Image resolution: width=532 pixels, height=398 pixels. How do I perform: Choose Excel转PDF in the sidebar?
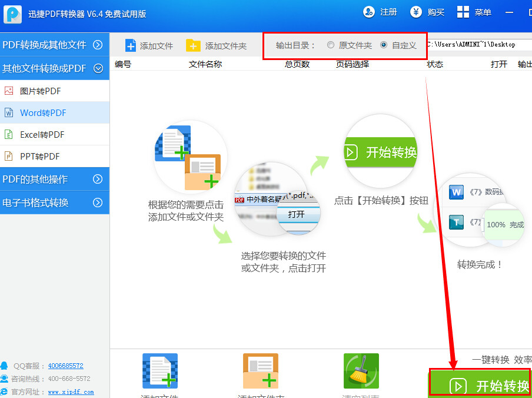pos(55,134)
